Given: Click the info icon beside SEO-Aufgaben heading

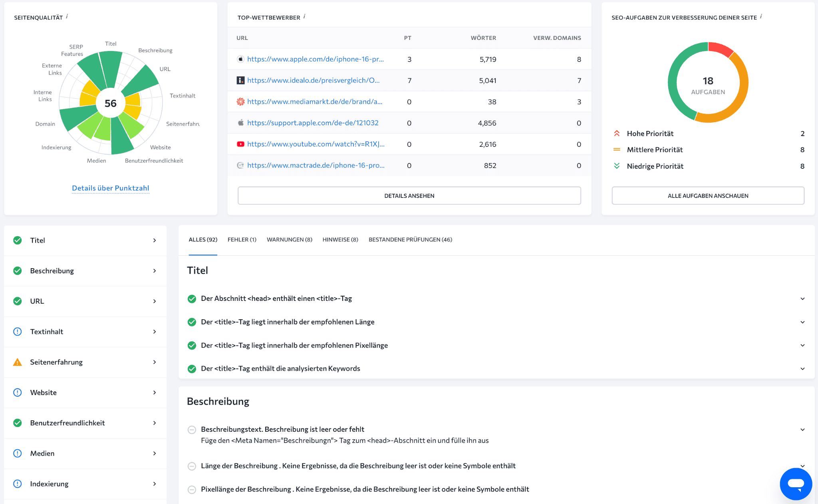Looking at the screenshot, I should pyautogui.click(x=761, y=16).
